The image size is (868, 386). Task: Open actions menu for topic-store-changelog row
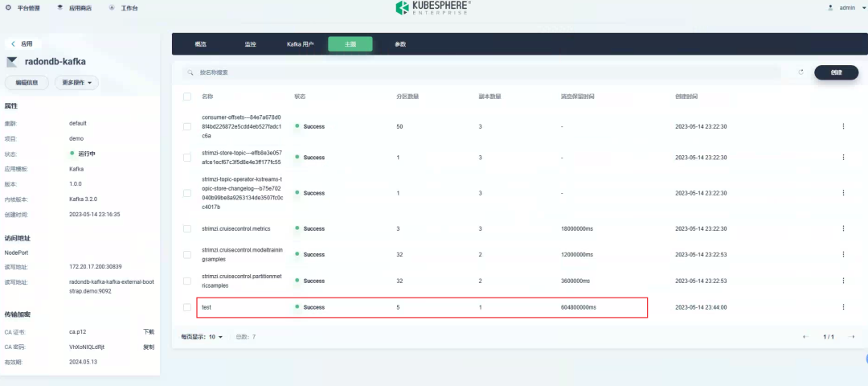pyautogui.click(x=843, y=193)
